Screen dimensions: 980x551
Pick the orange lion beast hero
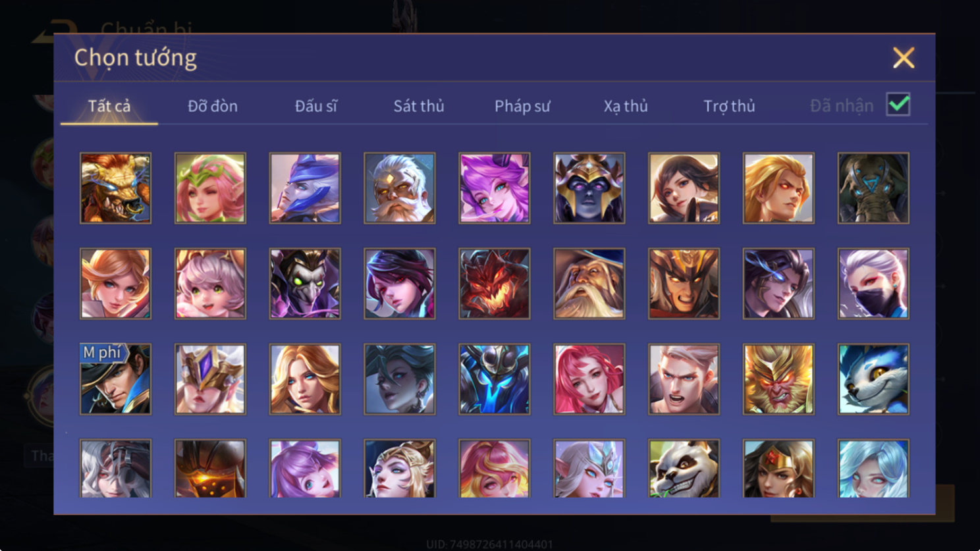click(x=115, y=188)
